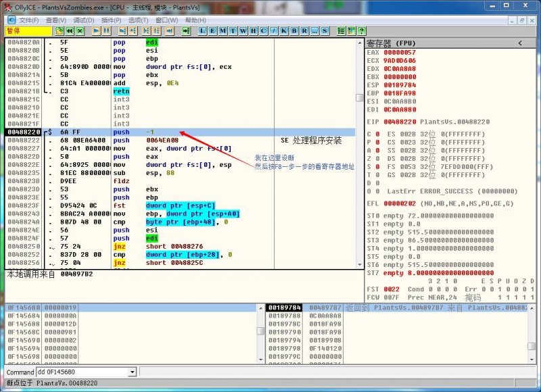This screenshot has width=541, height=392.
Task: Select the EIP value 00488220
Action: click(x=400, y=122)
